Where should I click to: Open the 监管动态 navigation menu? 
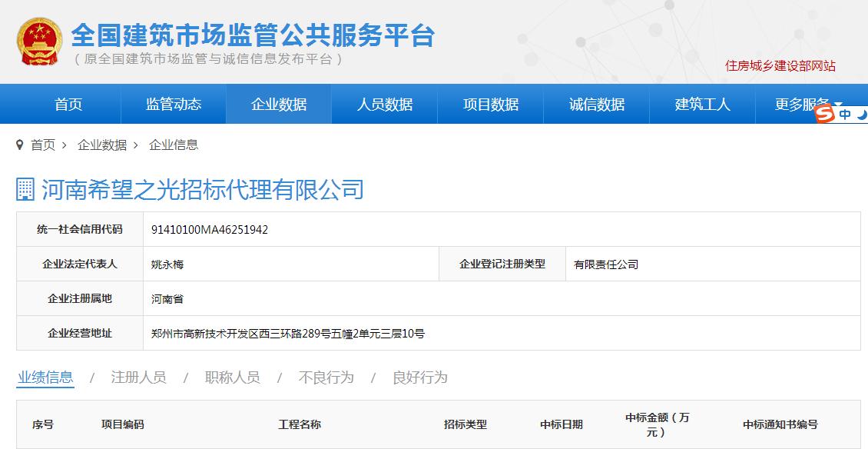coord(174,105)
